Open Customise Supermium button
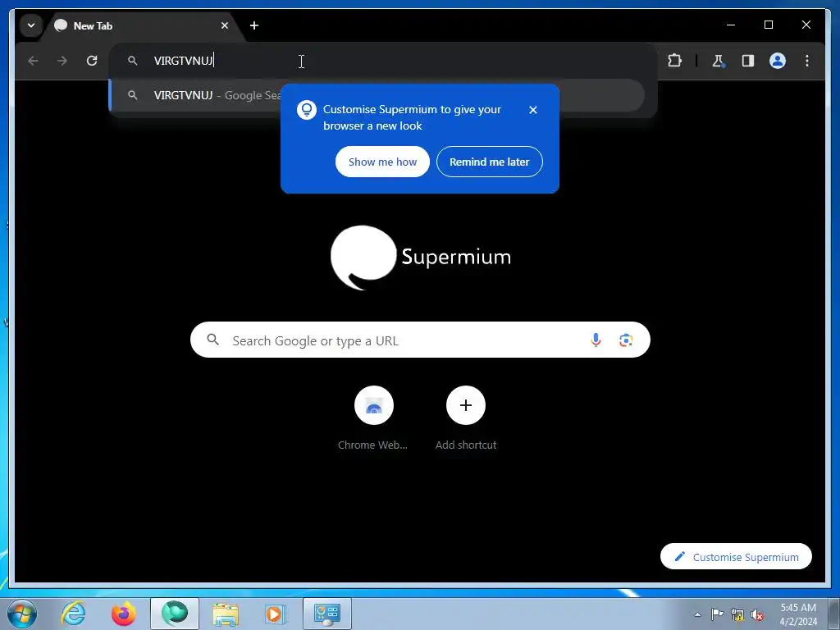Image resolution: width=840 pixels, height=630 pixels. 736,557
